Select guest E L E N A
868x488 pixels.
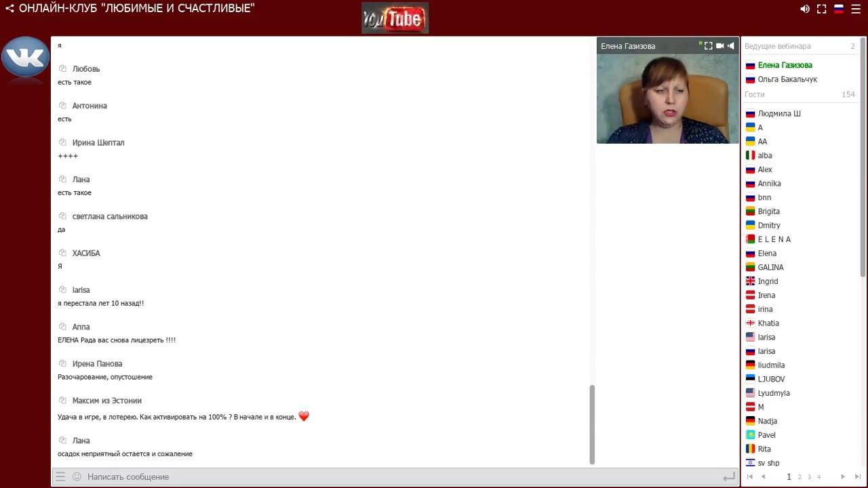click(x=774, y=239)
